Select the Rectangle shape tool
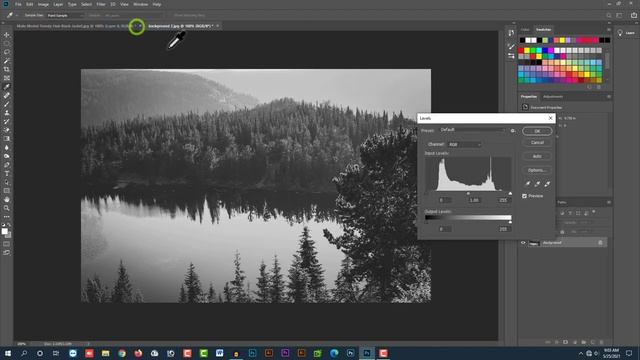The width and height of the screenshot is (640, 360). tap(7, 191)
